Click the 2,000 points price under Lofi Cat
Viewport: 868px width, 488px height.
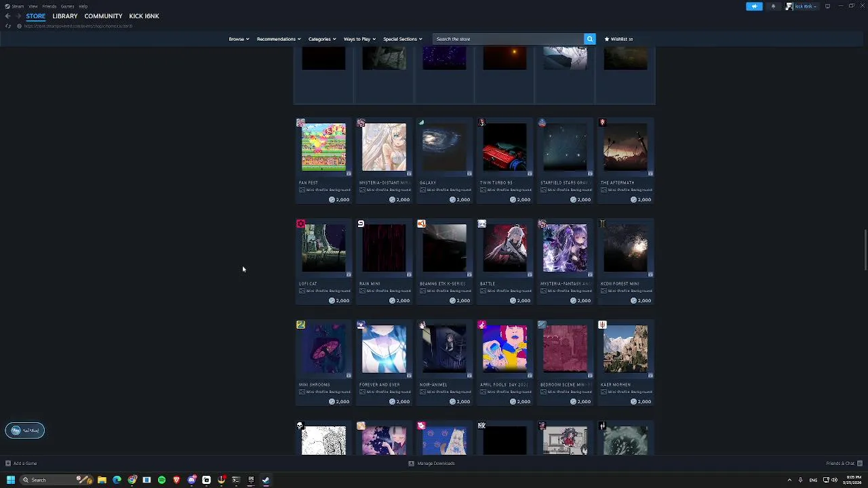click(x=339, y=300)
